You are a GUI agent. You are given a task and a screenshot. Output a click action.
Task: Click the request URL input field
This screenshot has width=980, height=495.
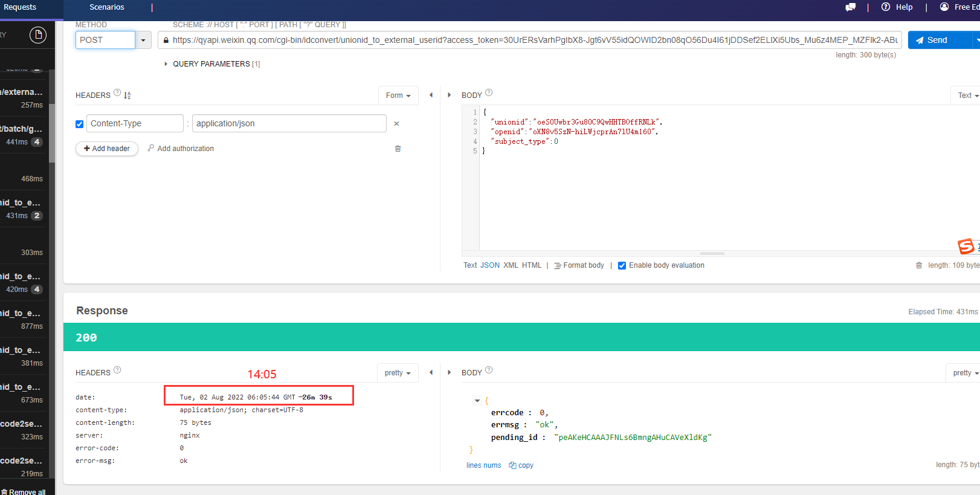click(x=532, y=40)
